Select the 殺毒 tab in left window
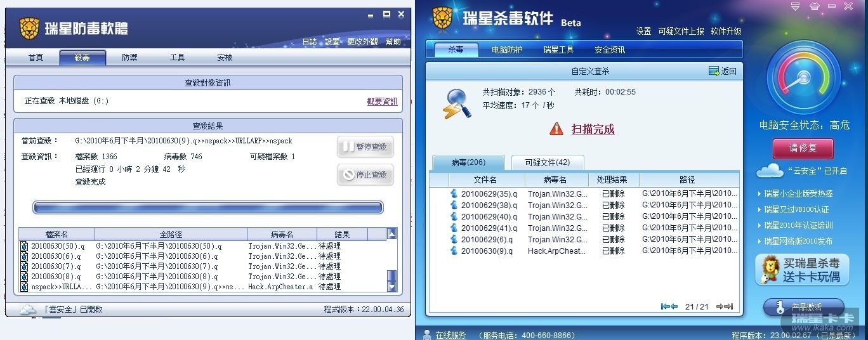Screen dimensions: 868x340 pos(82,58)
